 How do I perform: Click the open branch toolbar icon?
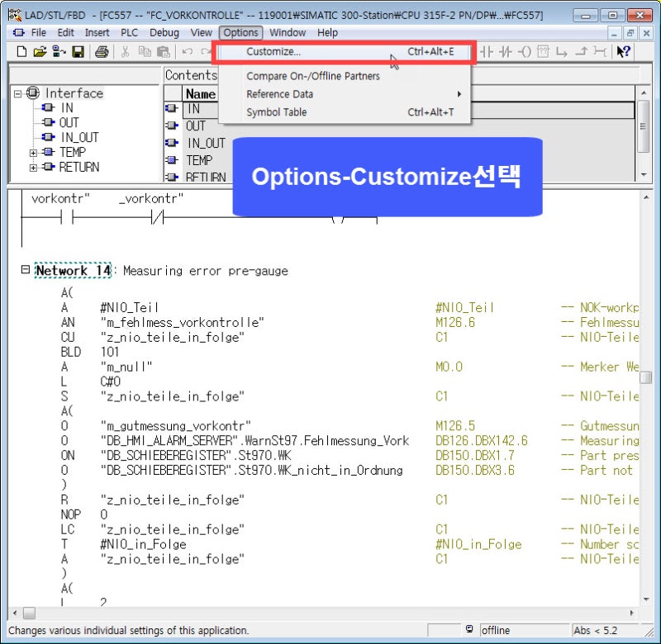562,52
